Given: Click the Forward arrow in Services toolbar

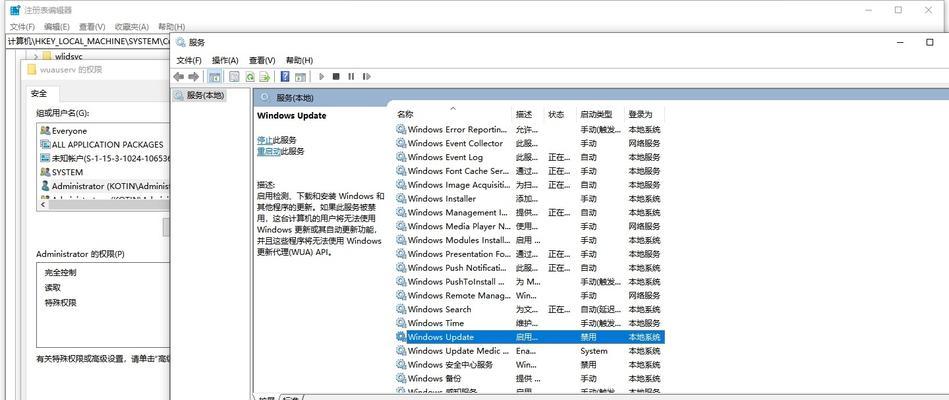Looking at the screenshot, I should [x=194, y=77].
